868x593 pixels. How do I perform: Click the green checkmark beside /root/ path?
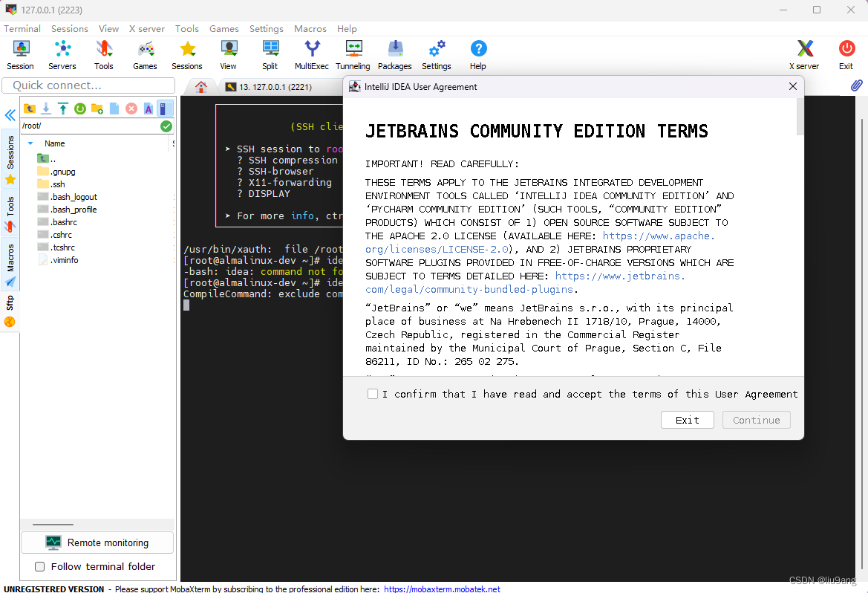166,126
